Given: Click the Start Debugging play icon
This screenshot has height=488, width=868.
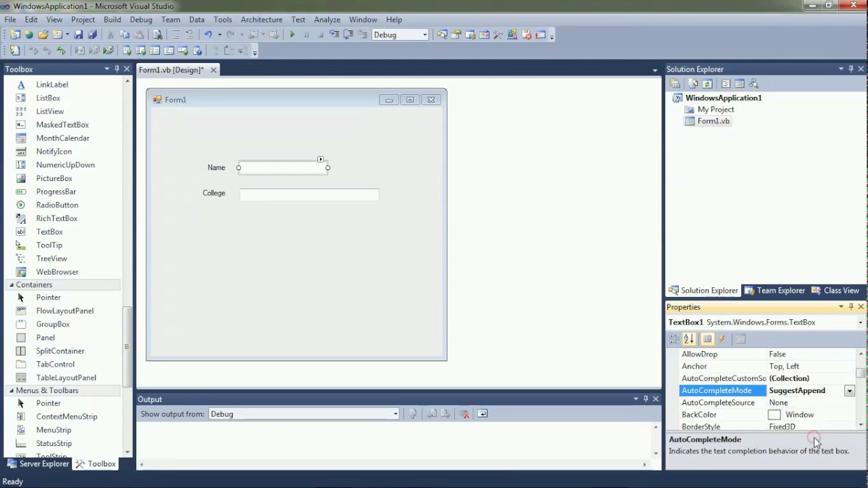Looking at the screenshot, I should click(292, 35).
